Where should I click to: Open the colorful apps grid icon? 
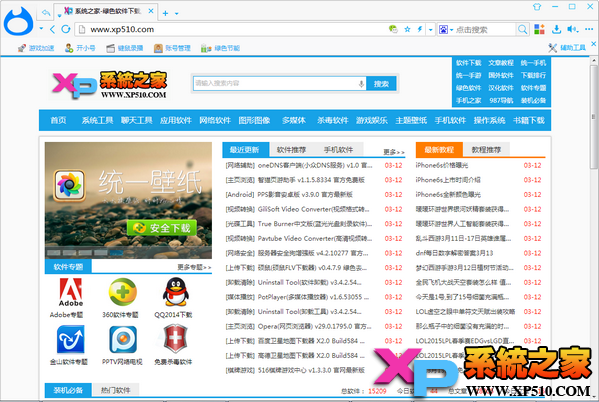coord(539,29)
